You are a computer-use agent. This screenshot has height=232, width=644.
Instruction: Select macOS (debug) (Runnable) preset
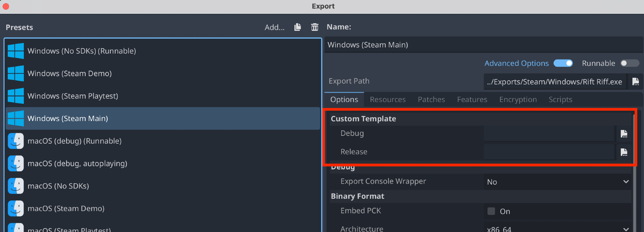(x=74, y=141)
